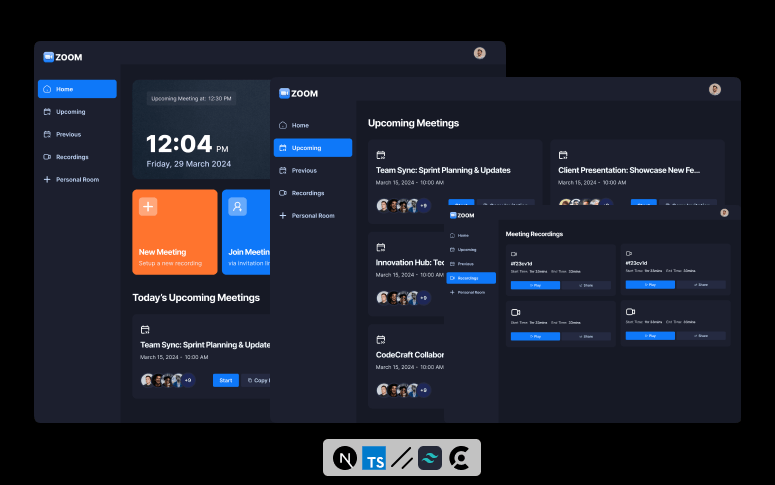Click the calendar icon on Client Presentation card
This screenshot has width=775, height=485.
(x=563, y=155)
